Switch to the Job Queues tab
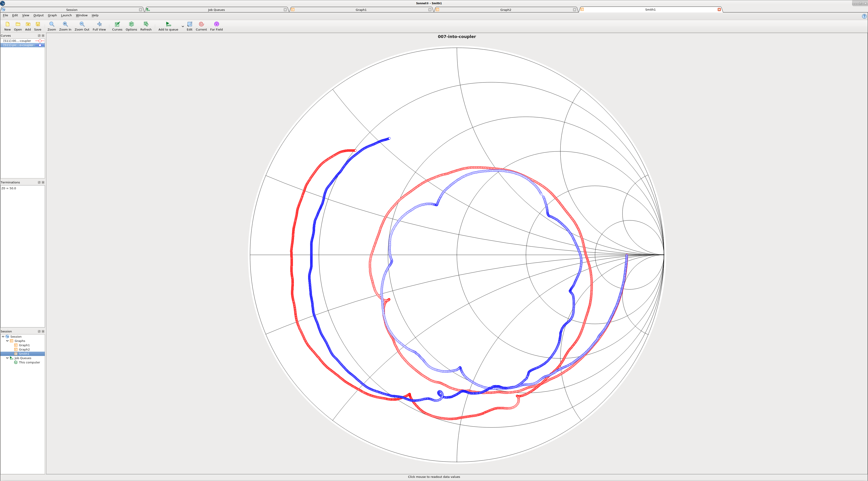 coord(216,10)
